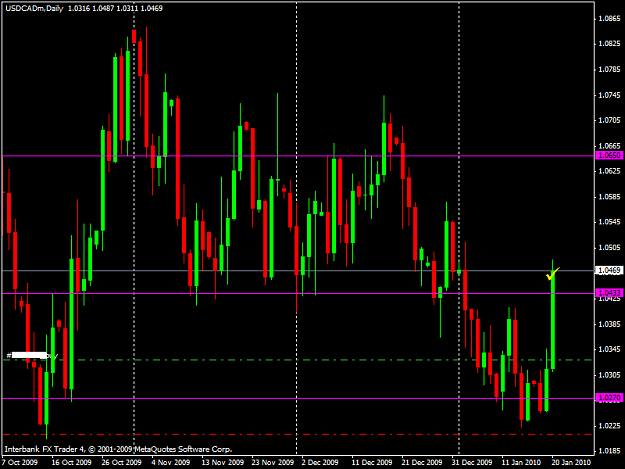Image resolution: width=625 pixels, height=469 pixels.
Task: Select the green dash-dot order entry line
Action: tap(298, 360)
